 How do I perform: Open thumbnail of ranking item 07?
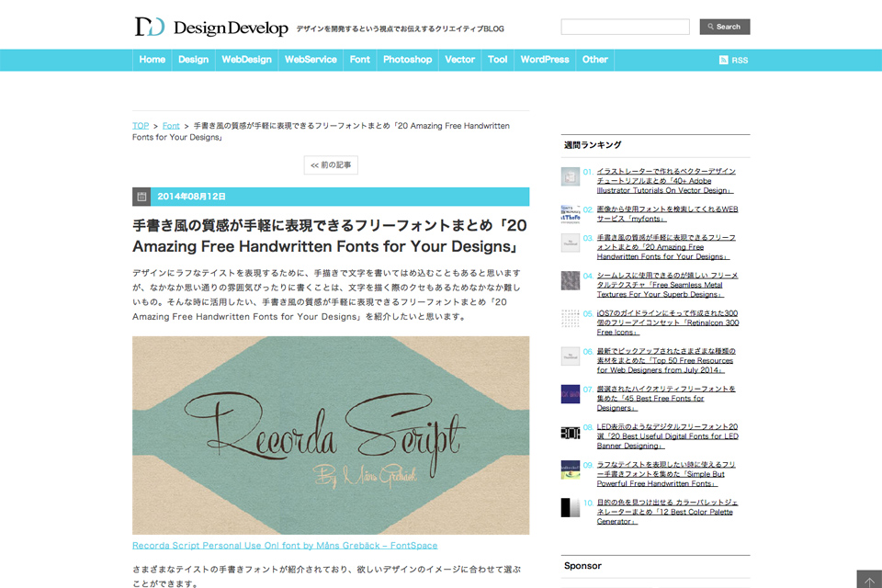point(571,394)
